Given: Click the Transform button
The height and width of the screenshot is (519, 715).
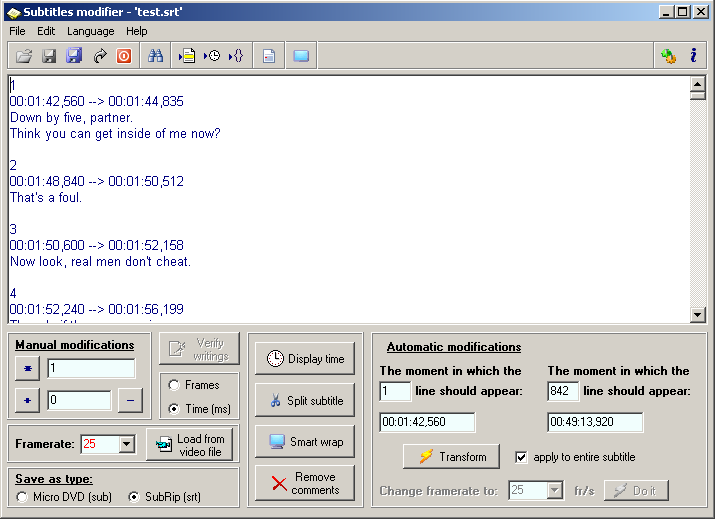Looking at the screenshot, I should tap(451, 457).
